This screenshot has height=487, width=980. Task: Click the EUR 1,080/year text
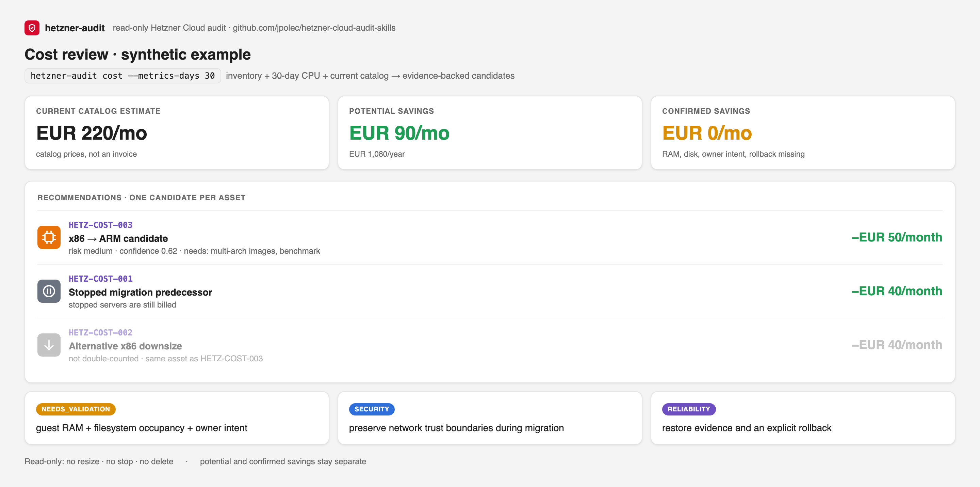click(377, 154)
